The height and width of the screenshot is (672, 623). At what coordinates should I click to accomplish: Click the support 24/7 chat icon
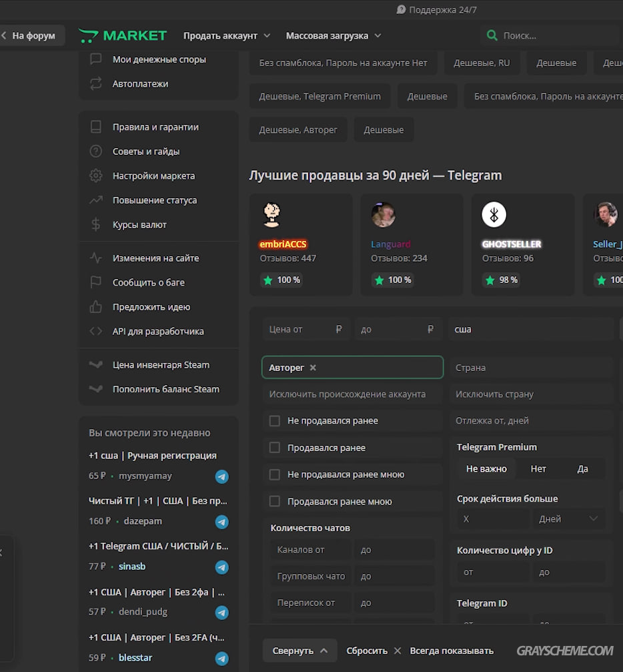point(401,9)
